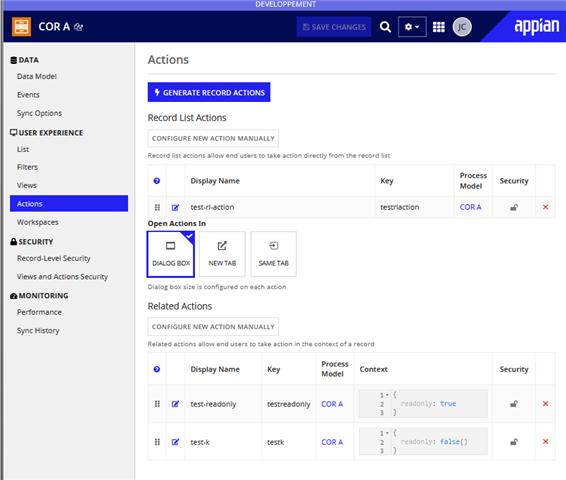Open COR A process model for test-rl-action
The width and height of the screenshot is (566, 480).
point(470,207)
